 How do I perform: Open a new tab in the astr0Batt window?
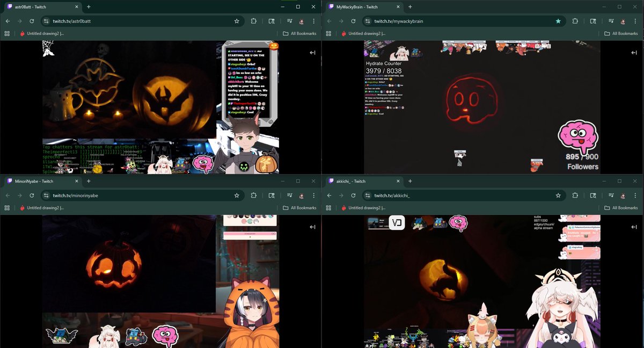coord(89,7)
